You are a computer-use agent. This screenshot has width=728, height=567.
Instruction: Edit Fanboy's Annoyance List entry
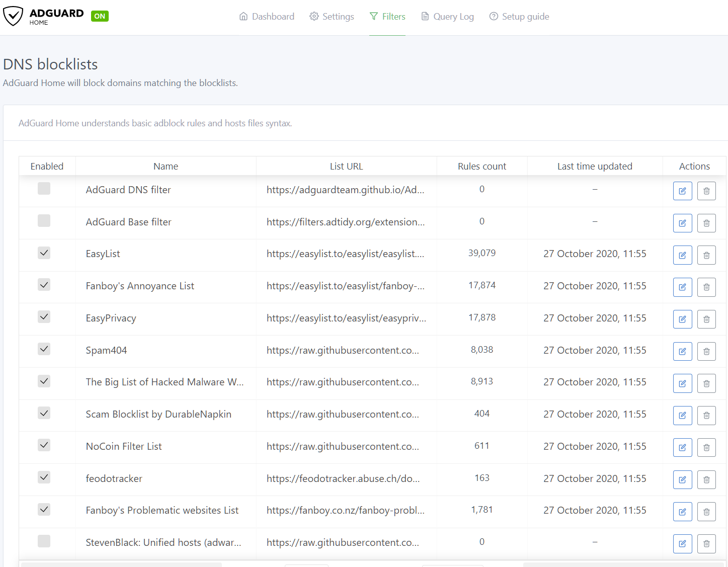[682, 287]
